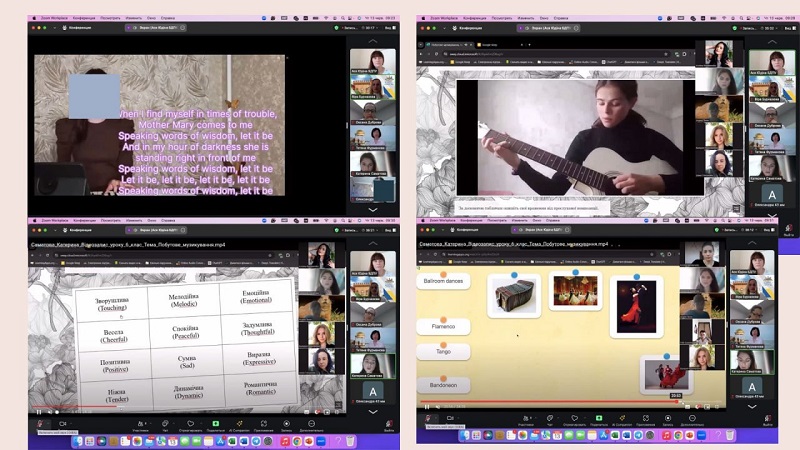The width and height of the screenshot is (800, 450).
Task: Open Participants panel in bottom-left Zoom window
Action: click(x=141, y=425)
